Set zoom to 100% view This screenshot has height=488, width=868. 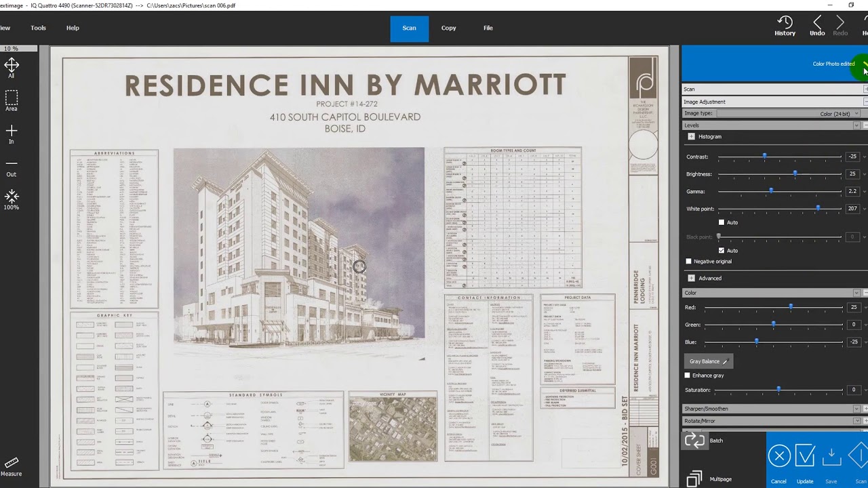click(x=12, y=199)
